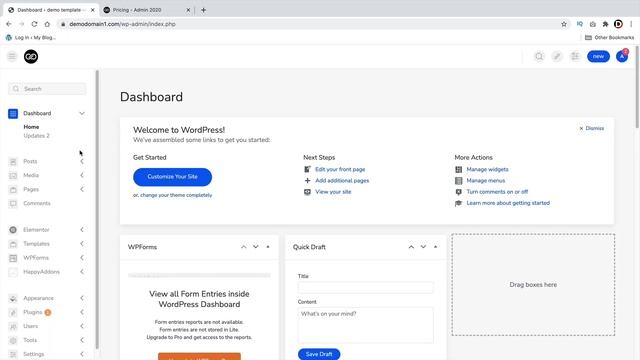Click the Comments icon in sidebar

[13, 203]
